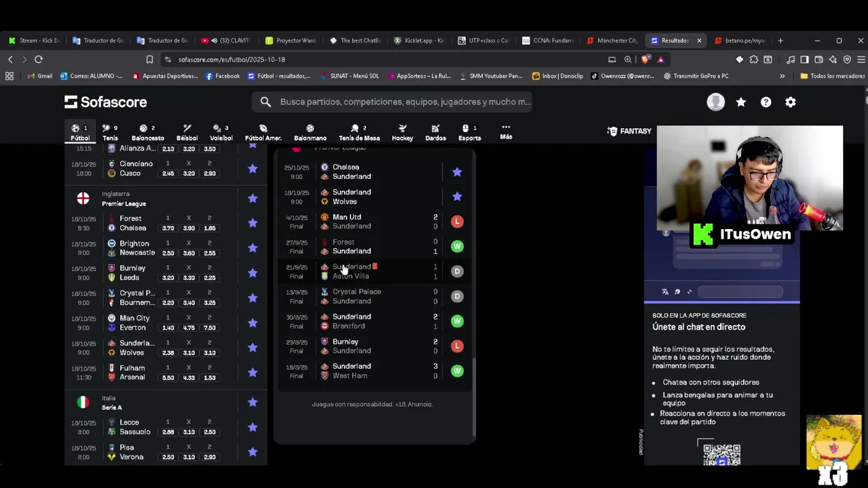The height and width of the screenshot is (488, 868).
Task: Open the Serie A competition link
Action: [112, 407]
